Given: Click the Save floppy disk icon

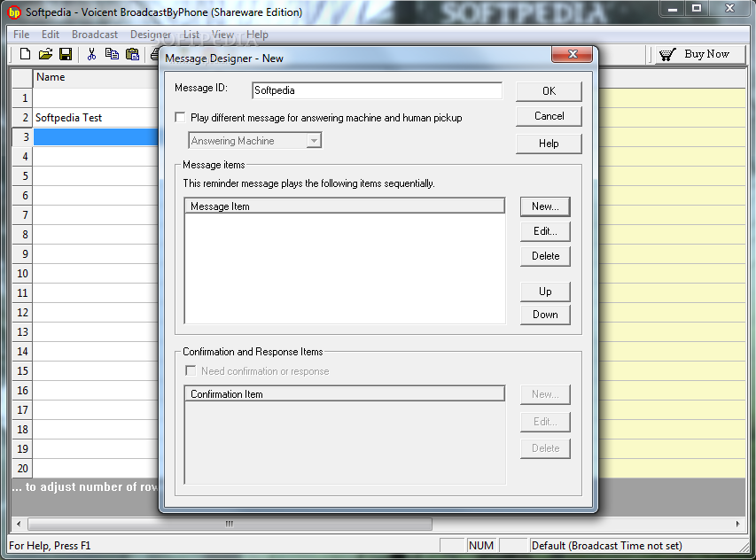Looking at the screenshot, I should pos(66,54).
